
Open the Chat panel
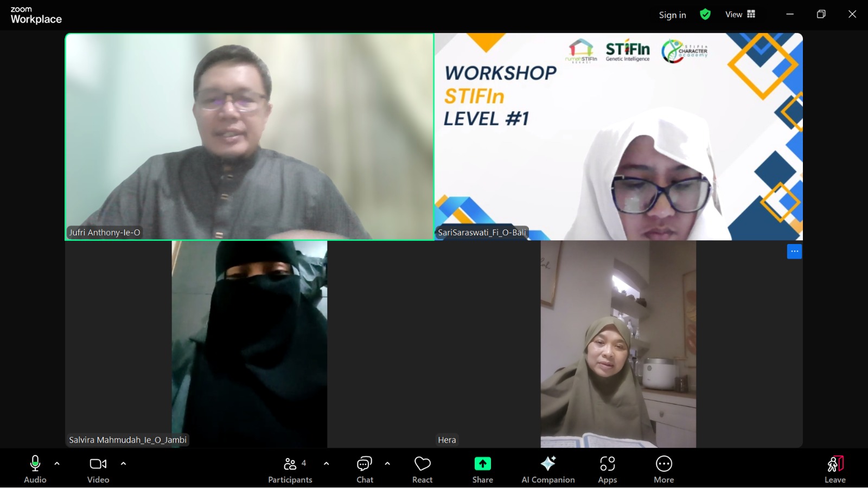coord(365,470)
